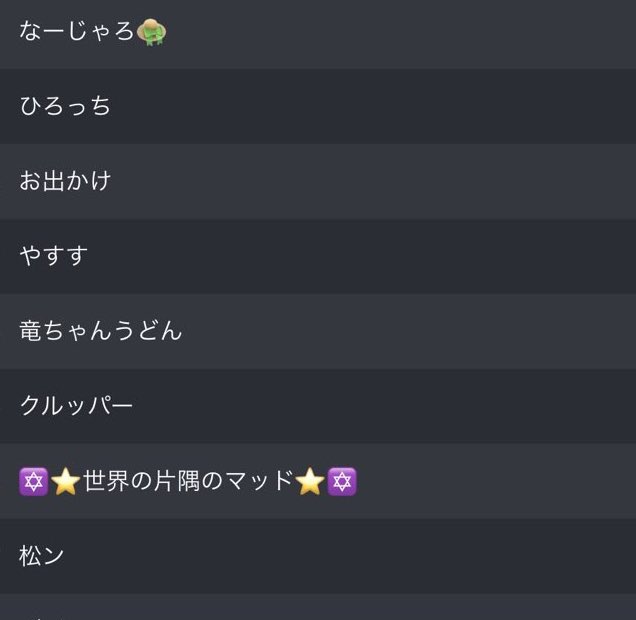Click the yellow star after 世界の片隅のマッド
The width and height of the screenshot is (636, 620).
[310, 482]
